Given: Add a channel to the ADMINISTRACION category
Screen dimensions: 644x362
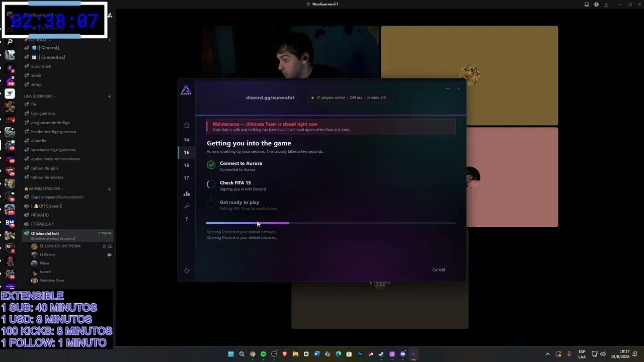Looking at the screenshot, I should (x=109, y=189).
